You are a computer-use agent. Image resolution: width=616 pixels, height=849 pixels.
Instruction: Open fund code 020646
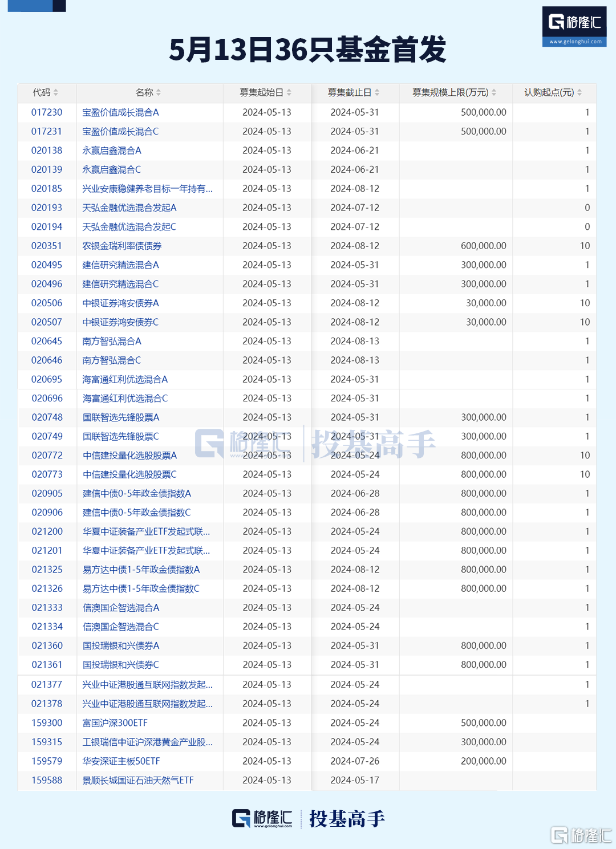click(47, 360)
